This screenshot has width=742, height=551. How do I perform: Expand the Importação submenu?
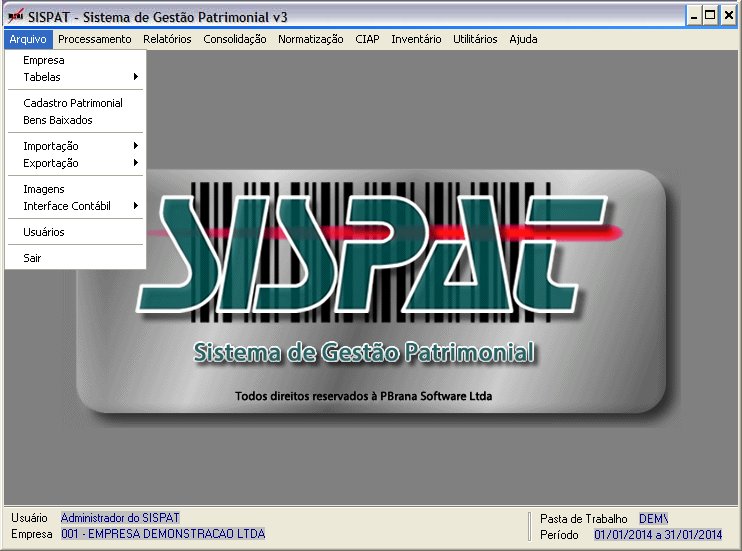point(75,146)
